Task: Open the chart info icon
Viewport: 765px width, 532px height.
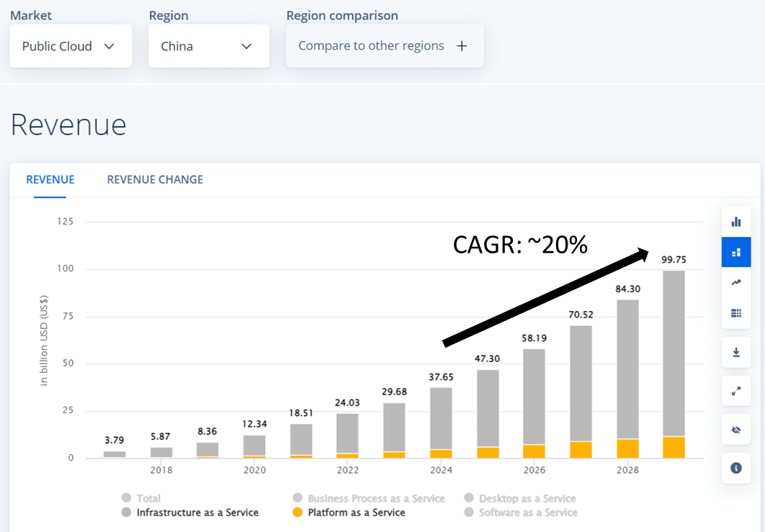Action: click(735, 468)
